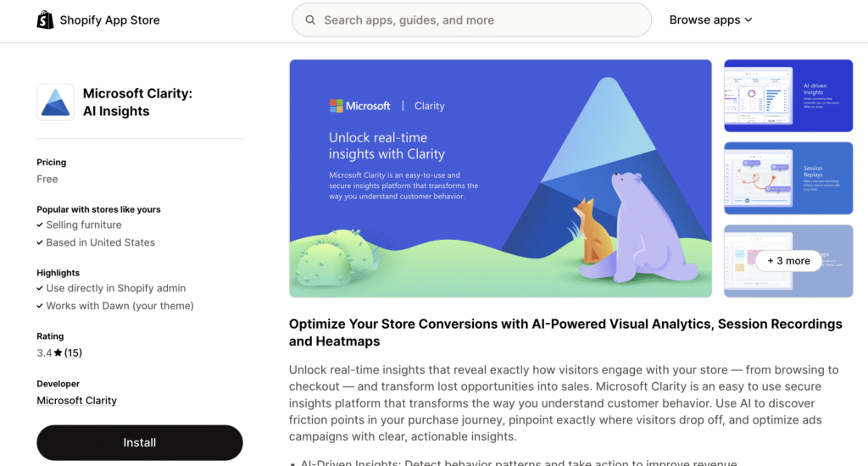Image resolution: width=868 pixels, height=466 pixels.
Task: Click the Microsoft Clarity app icon
Action: click(55, 103)
